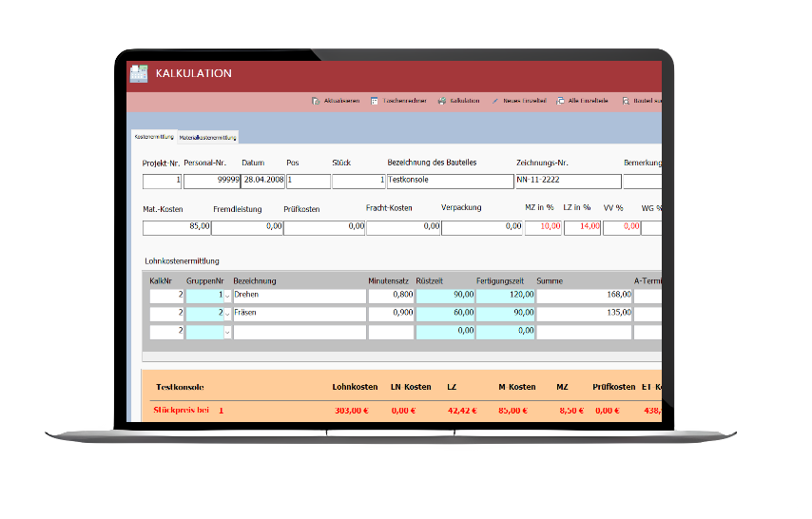Open the Taschenrechner calculator icon

376,101
